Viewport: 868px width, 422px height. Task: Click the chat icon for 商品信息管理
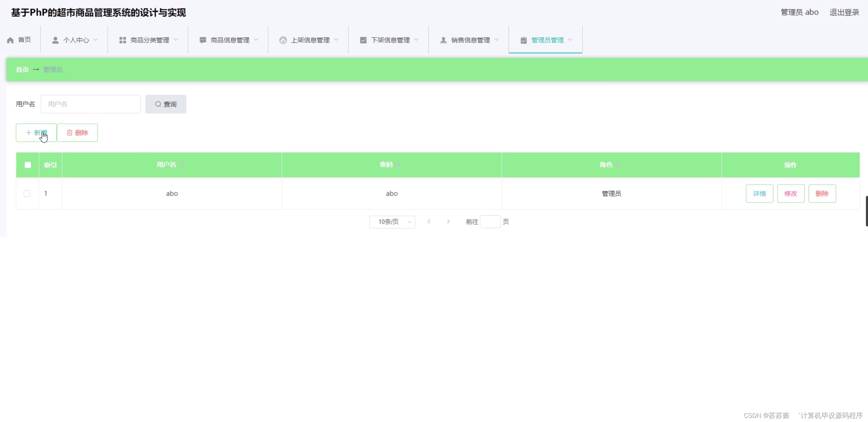[203, 40]
